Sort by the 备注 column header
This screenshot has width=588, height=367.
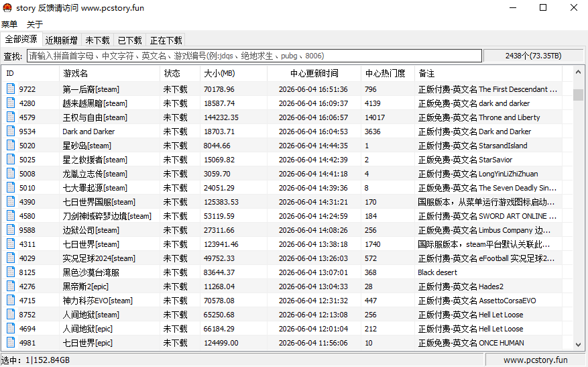[488, 73]
